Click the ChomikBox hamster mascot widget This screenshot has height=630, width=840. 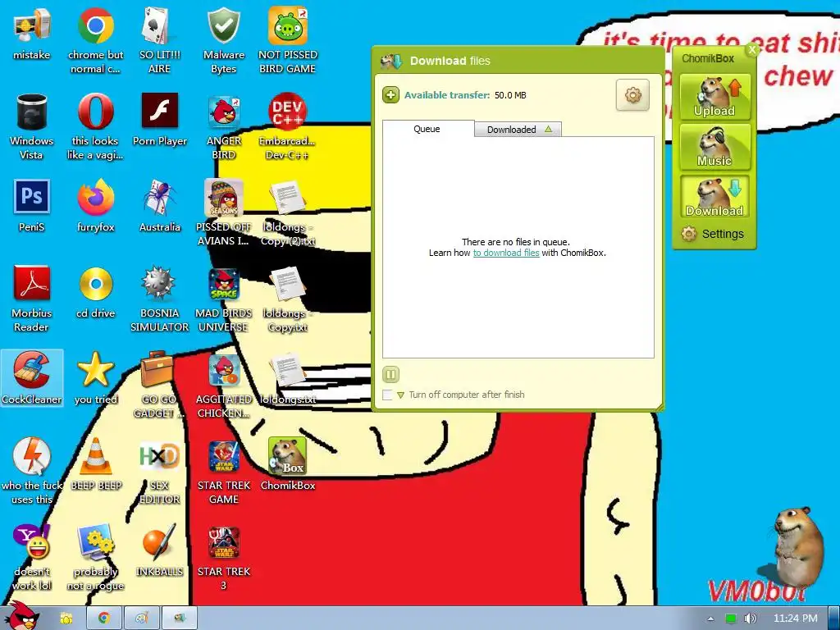point(797,546)
